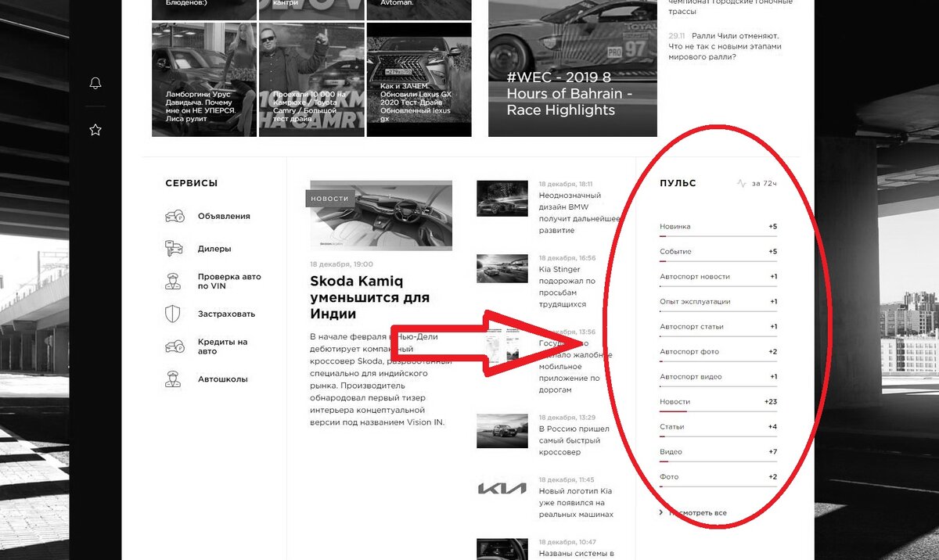The width and height of the screenshot is (939, 560).
Task: Open video tile Обновили Lexus GX 2020
Action: 419,79
